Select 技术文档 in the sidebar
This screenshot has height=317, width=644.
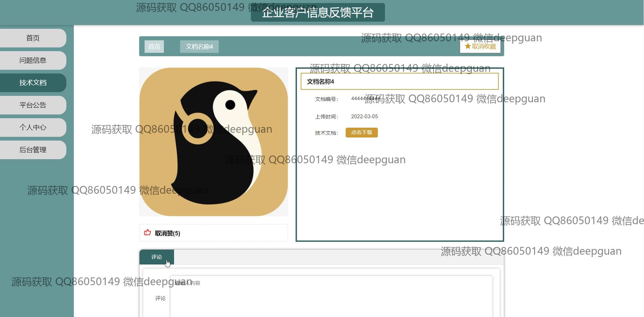pyautogui.click(x=33, y=83)
